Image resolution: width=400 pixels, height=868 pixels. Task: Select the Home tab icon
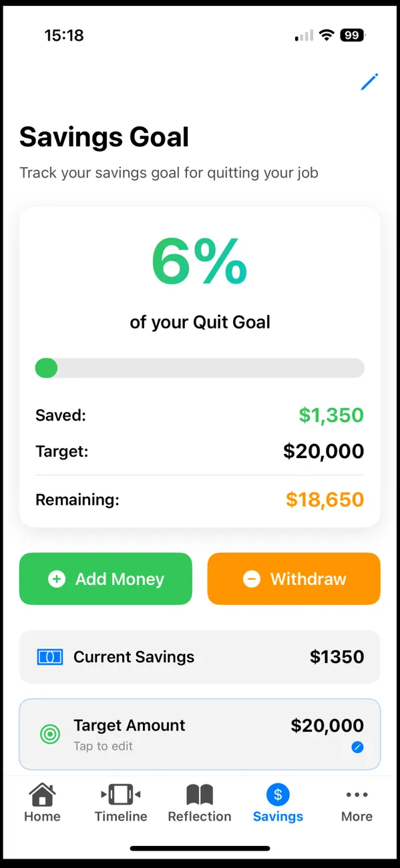point(42,795)
